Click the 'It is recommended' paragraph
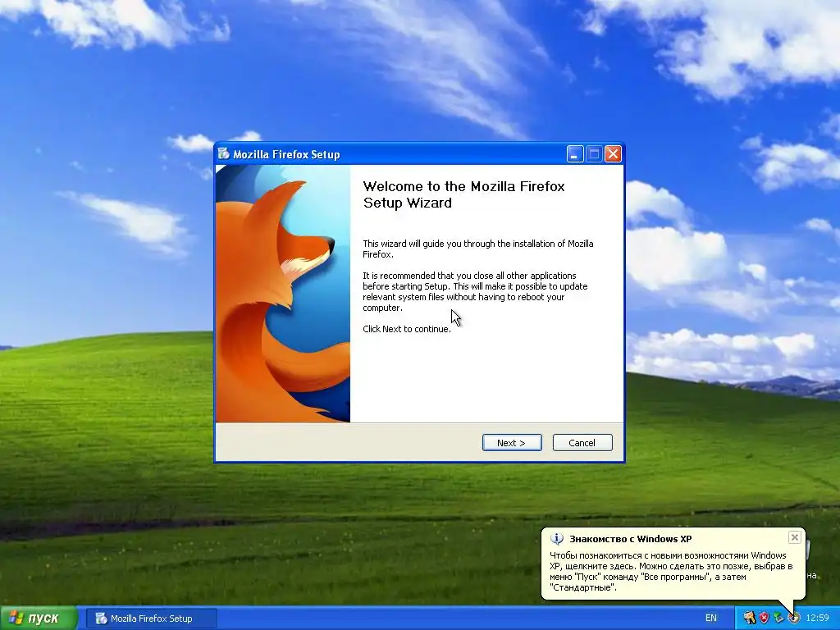Viewport: 840px width, 630px height. pos(475,291)
